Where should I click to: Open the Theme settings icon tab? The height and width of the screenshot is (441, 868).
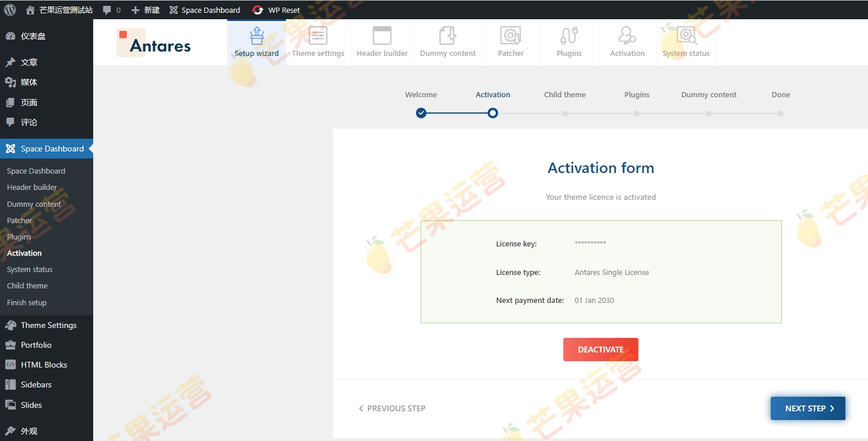(317, 42)
